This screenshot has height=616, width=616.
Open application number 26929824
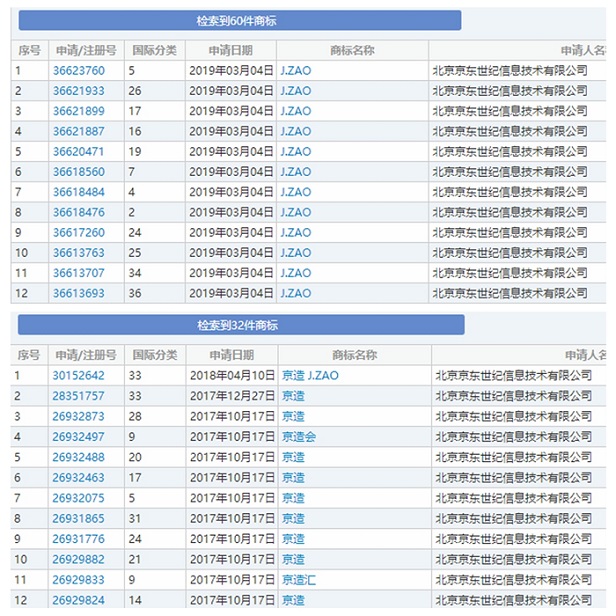pos(78,599)
